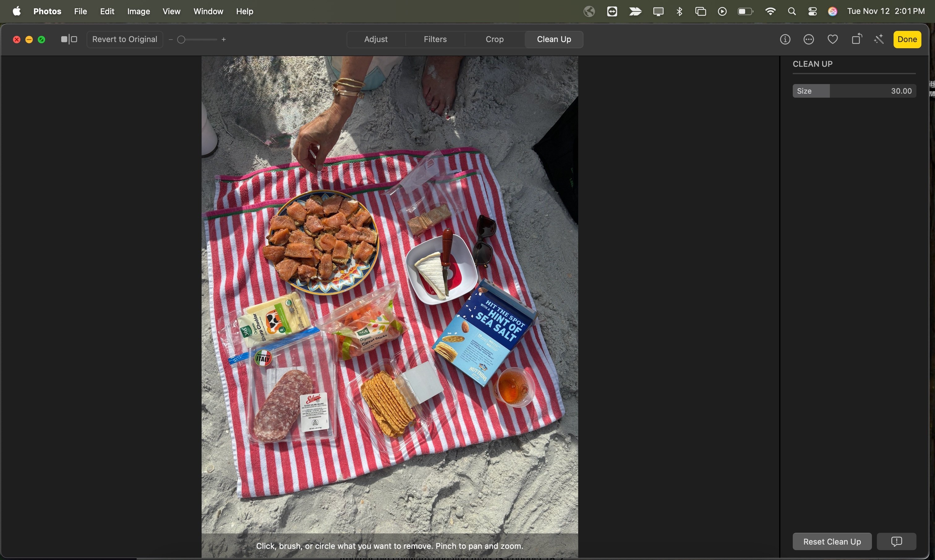This screenshot has width=935, height=560.
Task: Switch to the Adjust tab
Action: point(376,40)
